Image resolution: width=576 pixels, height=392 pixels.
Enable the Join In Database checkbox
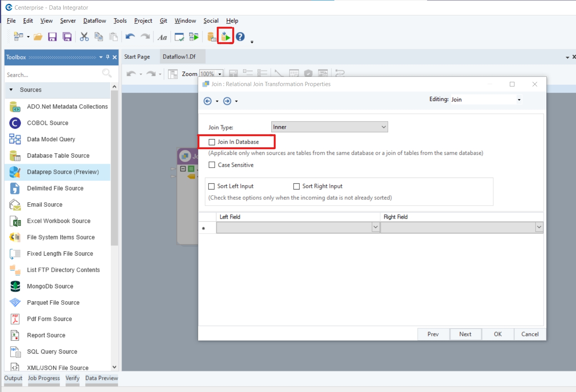[212, 142]
